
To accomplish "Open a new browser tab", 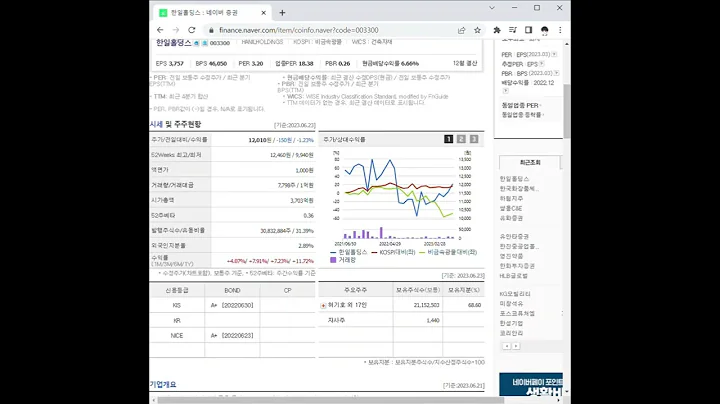I will coord(282,13).
